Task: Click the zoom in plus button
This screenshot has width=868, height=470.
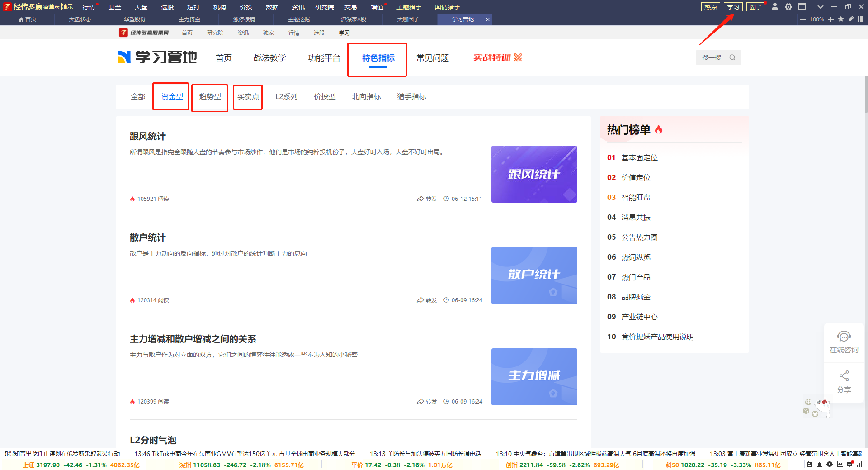Action: coord(831,19)
